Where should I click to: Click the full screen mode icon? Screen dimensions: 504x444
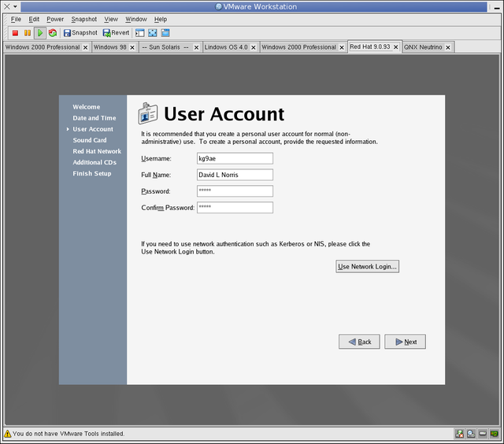coord(152,33)
